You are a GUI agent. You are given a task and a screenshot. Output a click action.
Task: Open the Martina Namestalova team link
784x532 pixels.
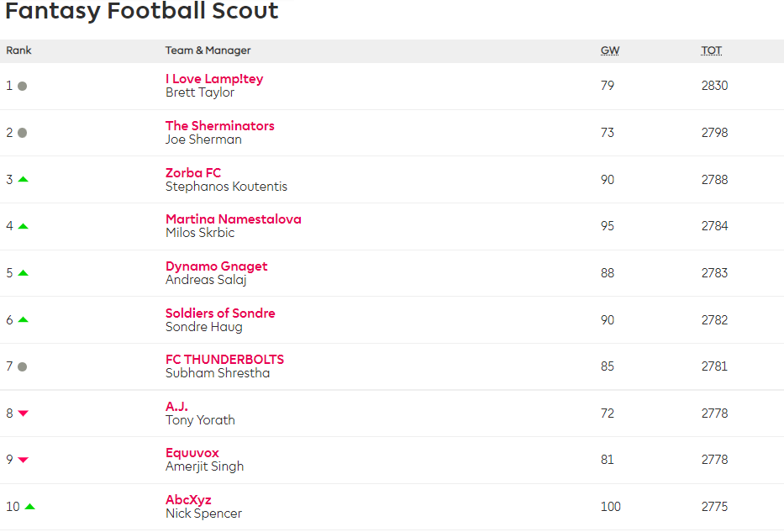coord(234,219)
